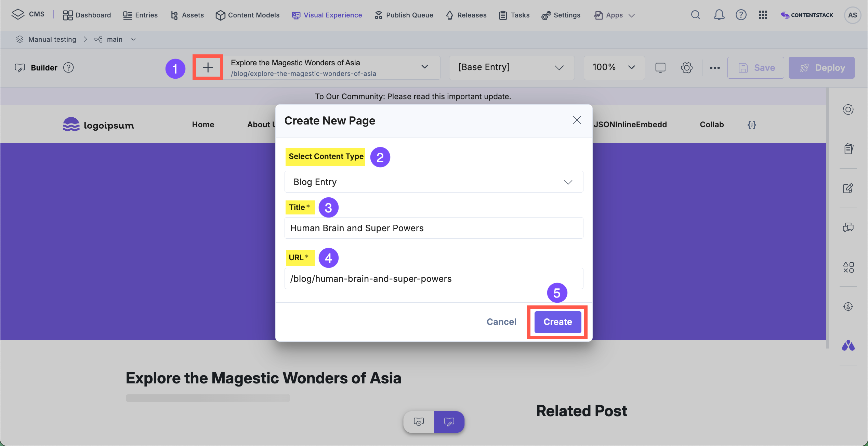Expand the Blog Entry content type dropdown
This screenshot has width=868, height=446.
pos(434,182)
